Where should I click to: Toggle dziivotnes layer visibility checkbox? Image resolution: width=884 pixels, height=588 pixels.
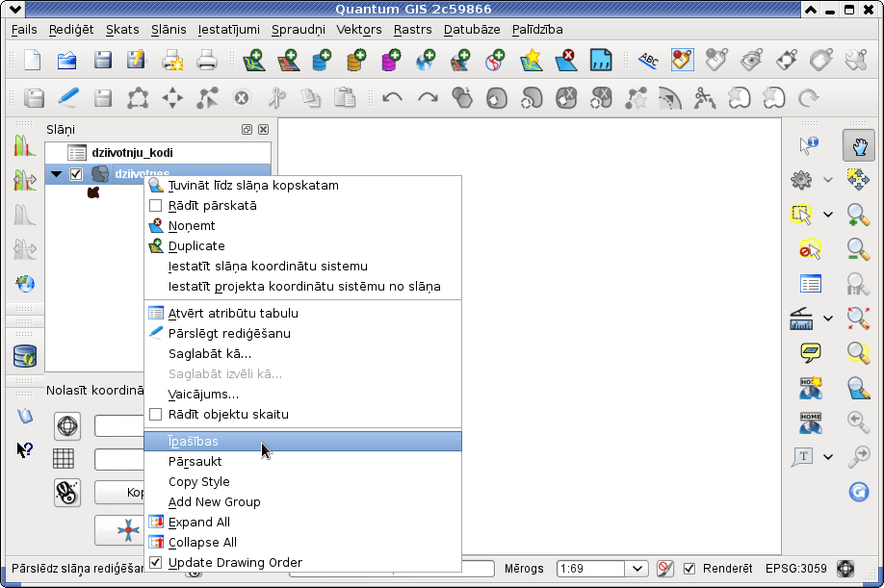coord(76,174)
